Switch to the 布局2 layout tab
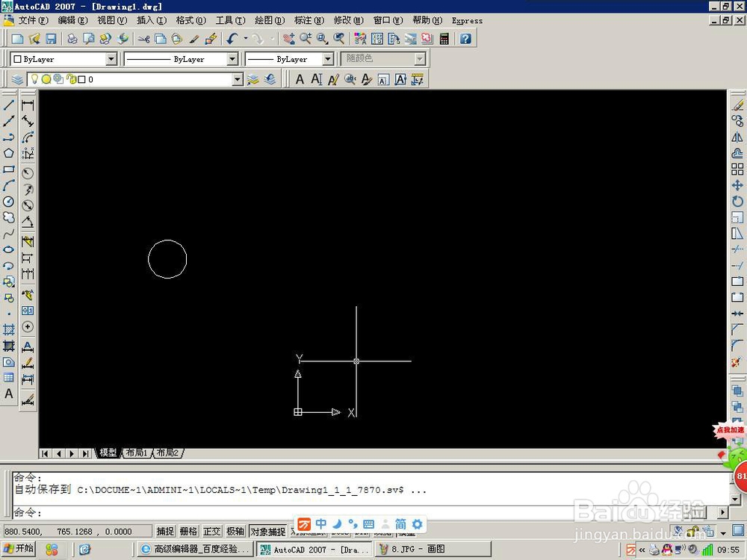The image size is (747, 560). click(167, 453)
